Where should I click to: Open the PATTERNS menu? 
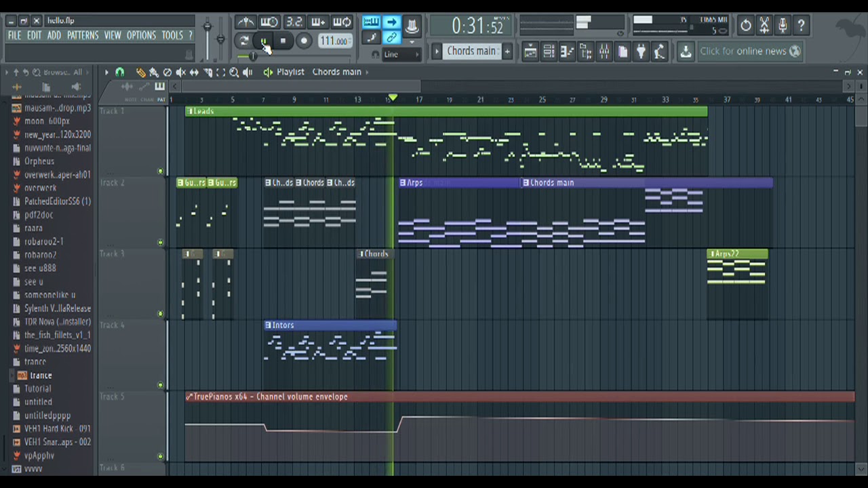point(83,35)
